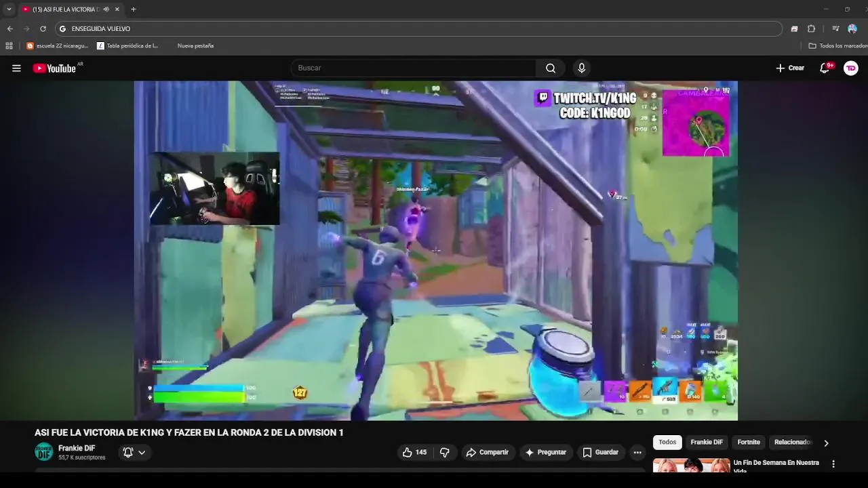Viewport: 868px width, 488px height.
Task: Select the (15) ASI FUE LA VICTORIA tab
Action: coord(64,9)
